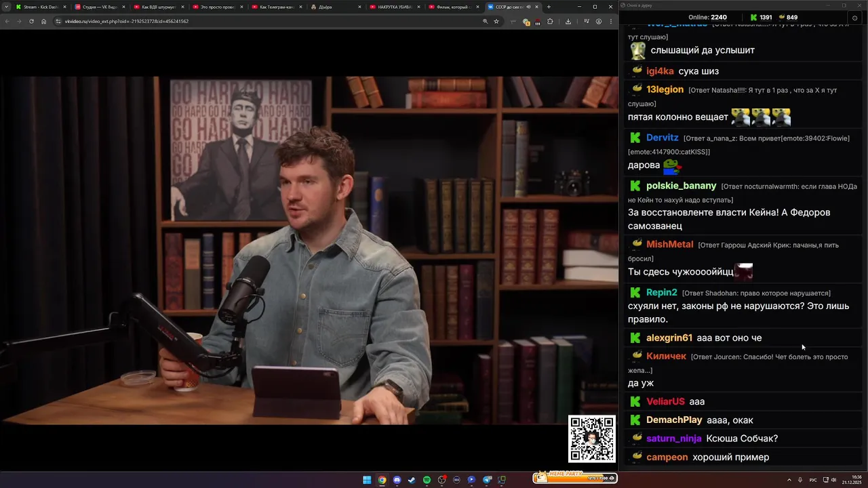Click username alexgrin61 in chat
Screen dimensions: 868x488
tap(669, 338)
